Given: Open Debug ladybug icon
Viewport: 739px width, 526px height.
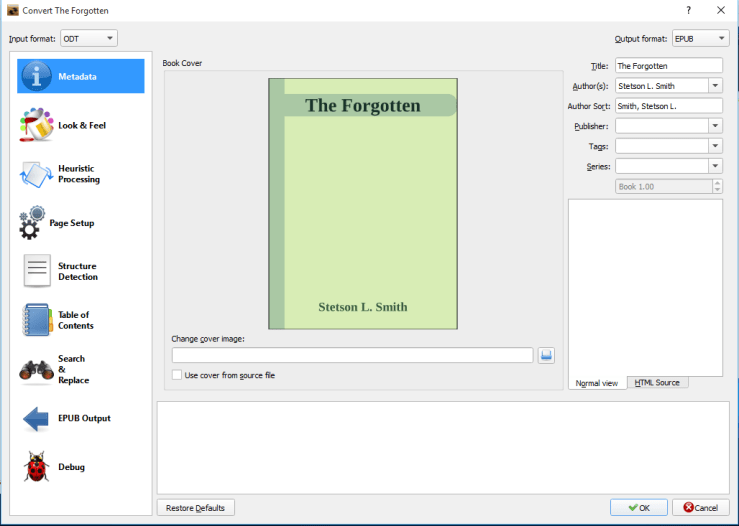Looking at the screenshot, I should coord(36,467).
